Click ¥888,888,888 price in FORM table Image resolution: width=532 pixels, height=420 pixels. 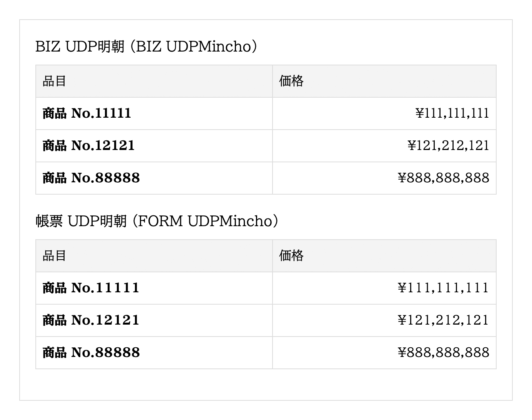point(443,353)
